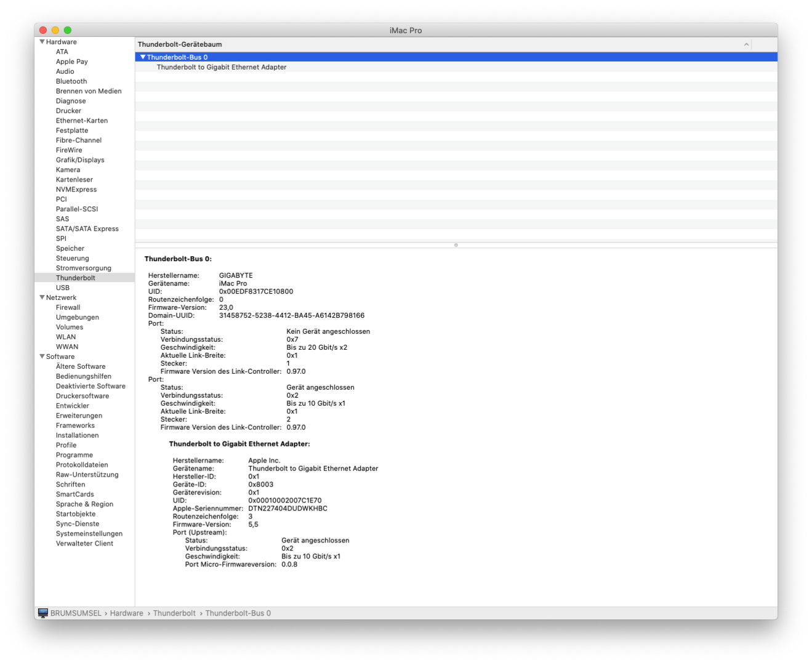Screen dimensions: 812x665
Task: Open USB hardware info
Action: pyautogui.click(x=63, y=288)
